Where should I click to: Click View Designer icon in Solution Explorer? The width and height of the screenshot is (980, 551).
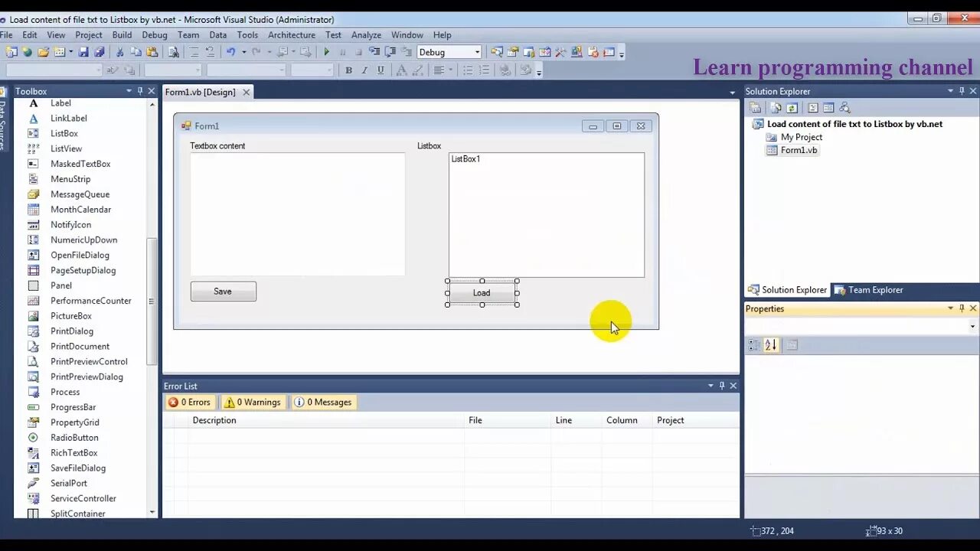point(828,108)
